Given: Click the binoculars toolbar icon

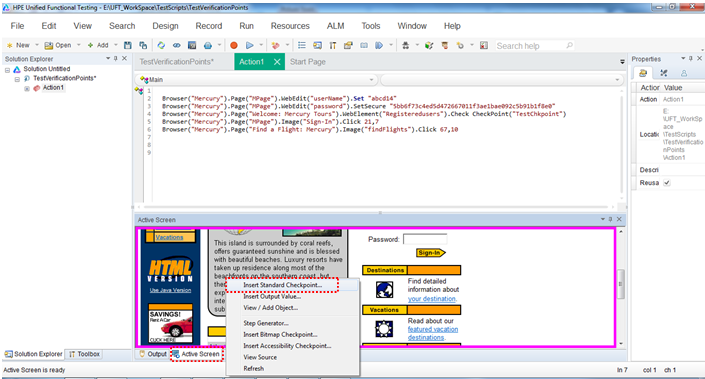Looking at the screenshot, I should (x=405, y=45).
